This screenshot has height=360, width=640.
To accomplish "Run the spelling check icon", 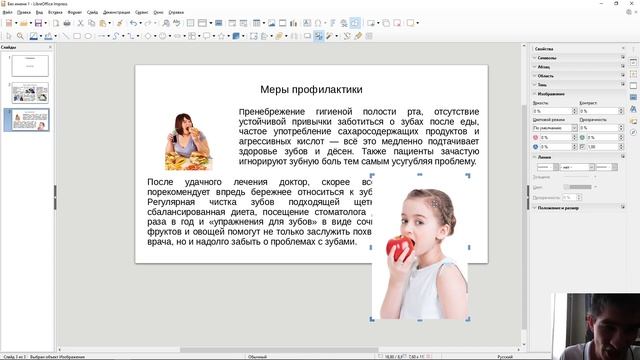I will point(176,23).
